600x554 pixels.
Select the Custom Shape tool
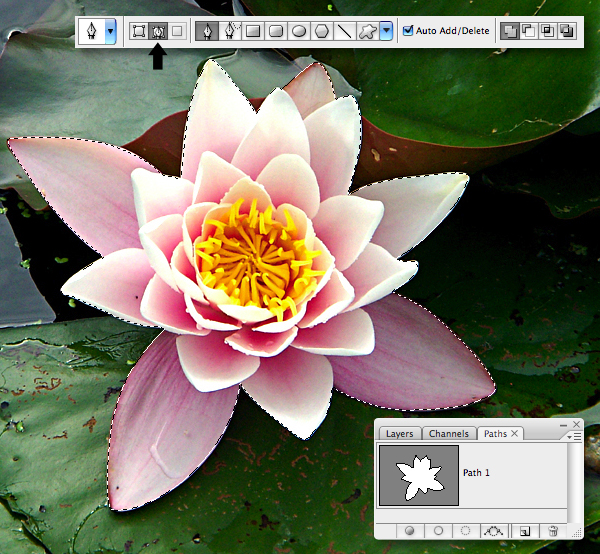[x=368, y=31]
